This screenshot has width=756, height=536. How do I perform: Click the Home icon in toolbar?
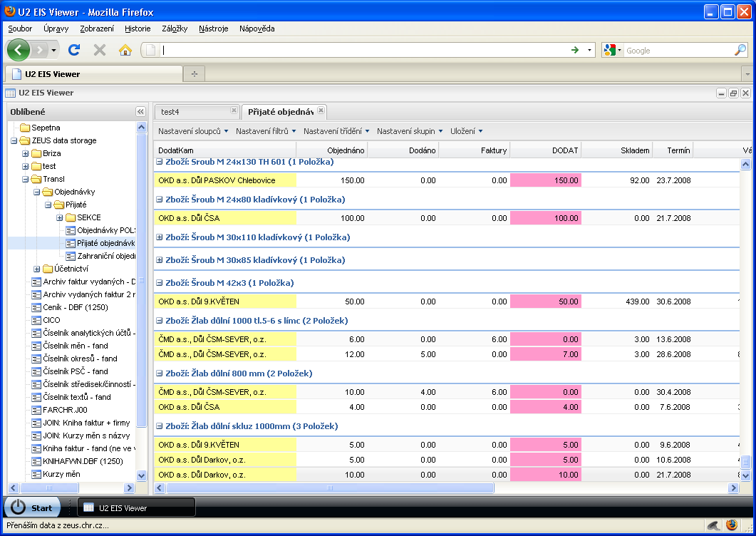click(x=125, y=50)
